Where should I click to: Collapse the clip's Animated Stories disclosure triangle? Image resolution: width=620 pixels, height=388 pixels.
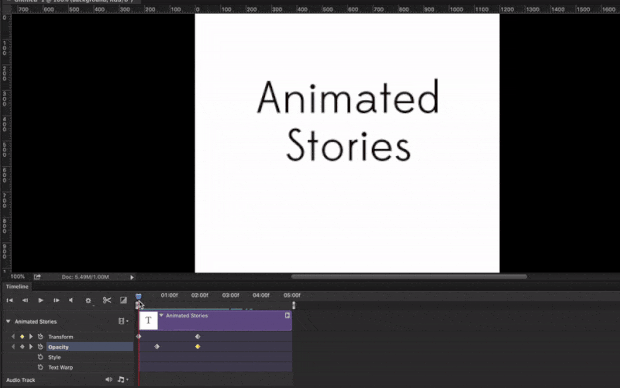tap(161, 316)
